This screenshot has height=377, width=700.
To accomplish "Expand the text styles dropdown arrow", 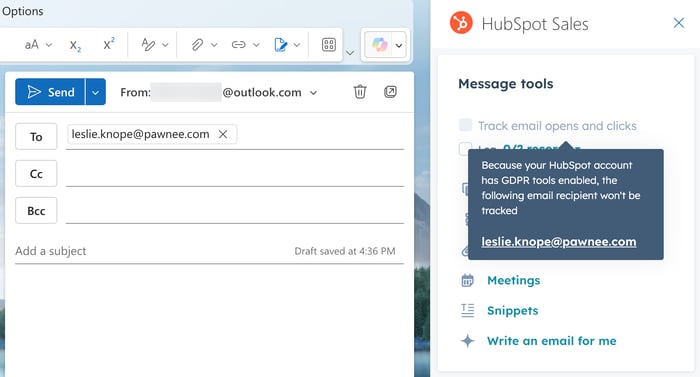I will (x=165, y=45).
